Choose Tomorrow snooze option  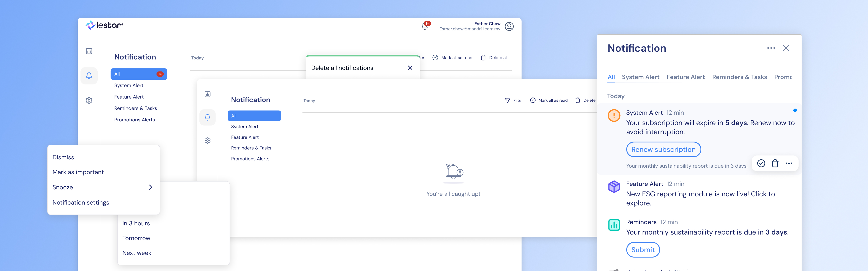tap(136, 238)
